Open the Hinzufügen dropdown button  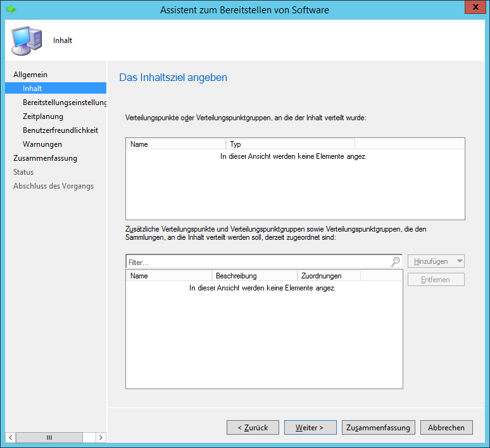coord(436,261)
